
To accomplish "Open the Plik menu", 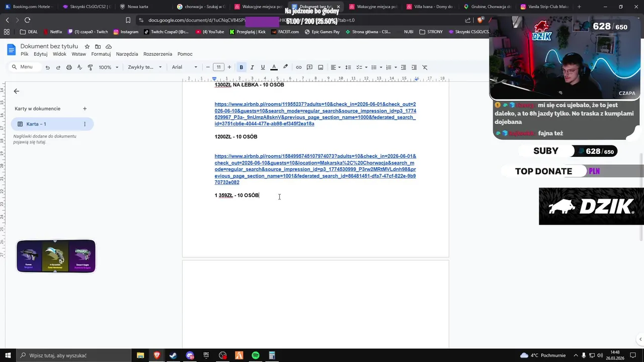I will 25,54.
